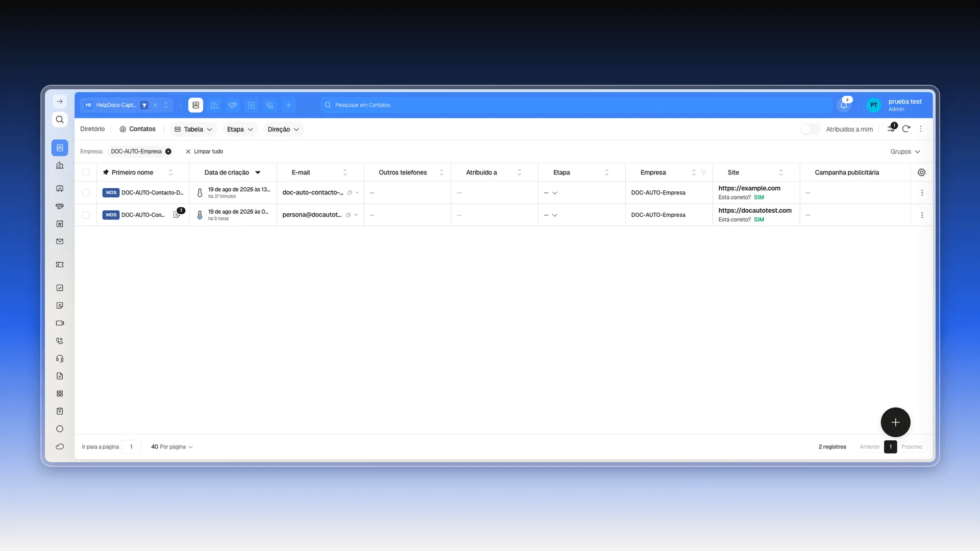Open the Direção filter dropdown
980x551 pixels.
coord(283,129)
